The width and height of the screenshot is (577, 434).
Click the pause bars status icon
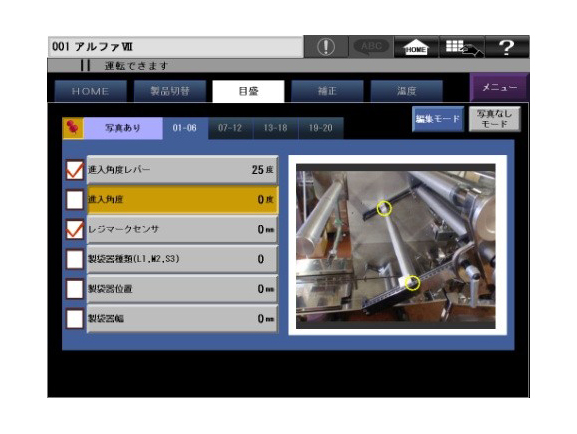[x=85, y=66]
